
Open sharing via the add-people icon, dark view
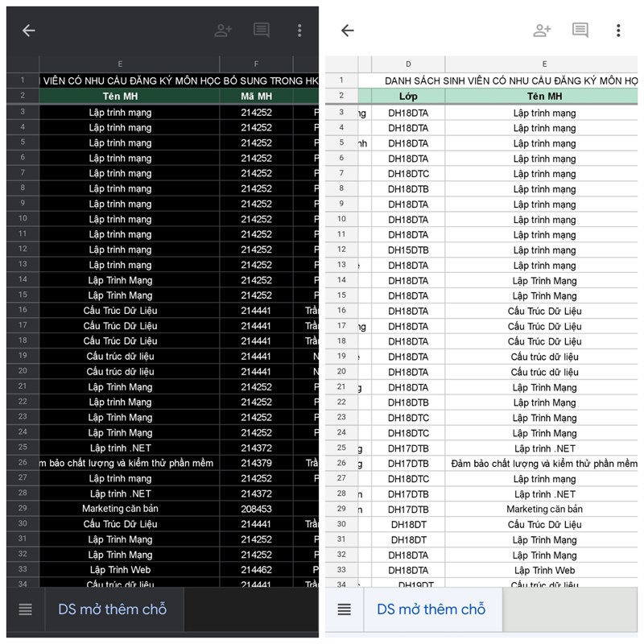tap(223, 31)
